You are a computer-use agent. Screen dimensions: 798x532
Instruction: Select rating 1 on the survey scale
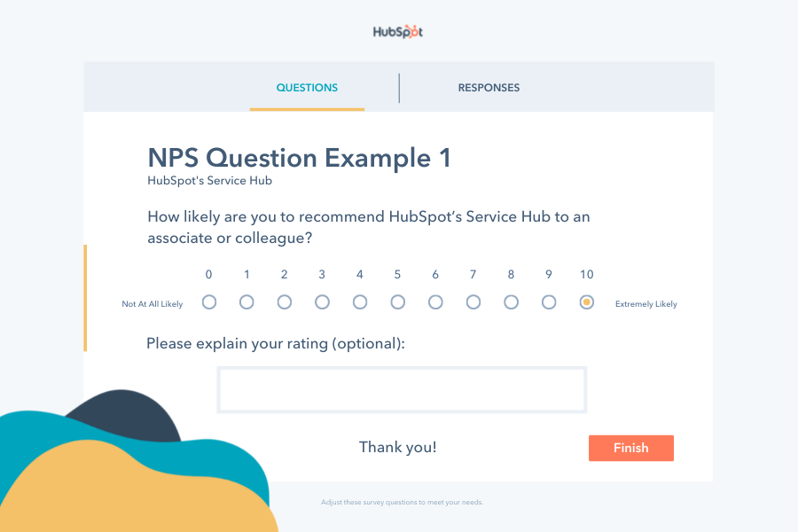tap(246, 301)
